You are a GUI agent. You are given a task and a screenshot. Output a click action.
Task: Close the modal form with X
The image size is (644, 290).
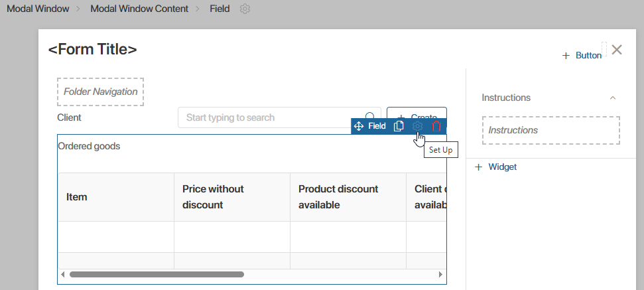click(617, 50)
